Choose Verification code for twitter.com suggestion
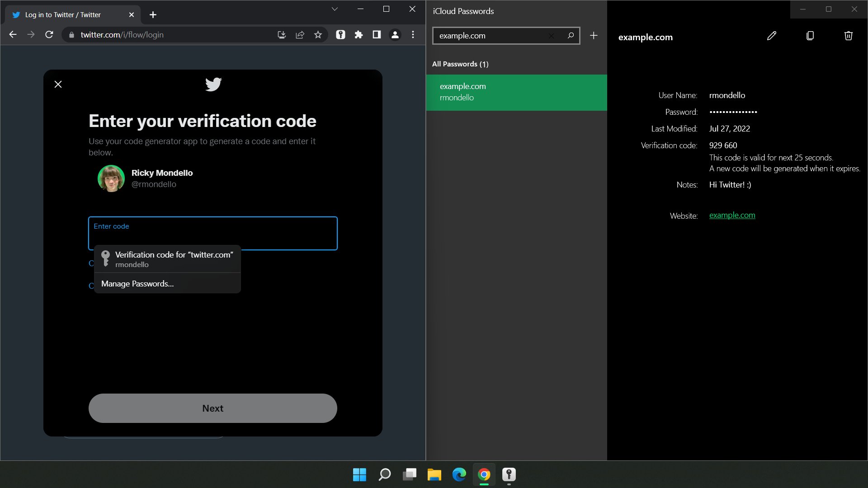This screenshot has width=868, height=488. pos(167,259)
